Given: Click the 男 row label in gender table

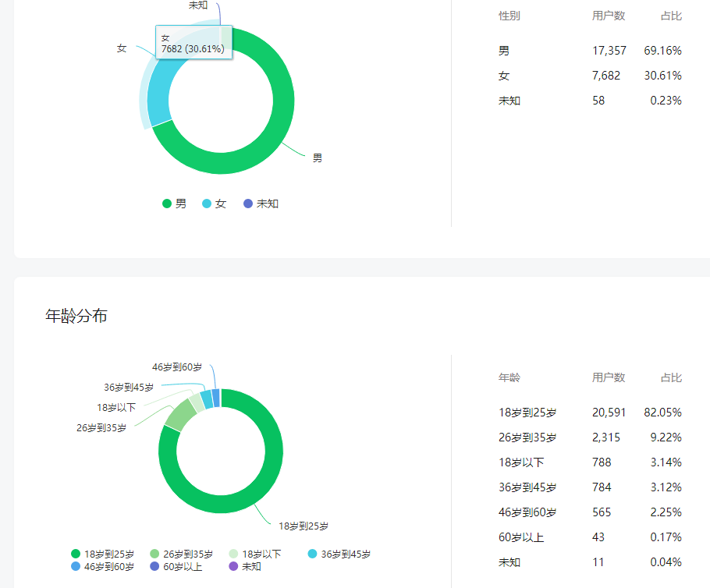Looking at the screenshot, I should (x=503, y=51).
